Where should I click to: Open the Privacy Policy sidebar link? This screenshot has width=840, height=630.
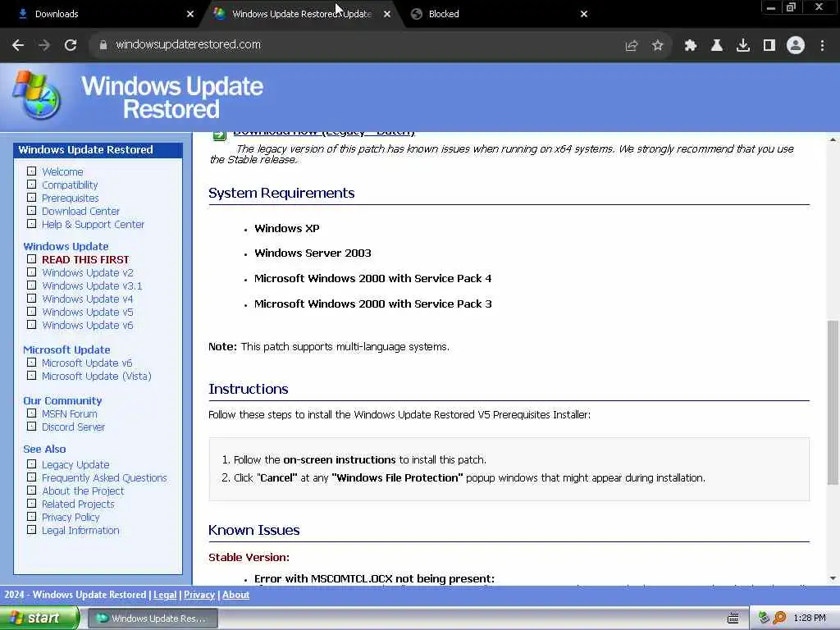click(71, 518)
